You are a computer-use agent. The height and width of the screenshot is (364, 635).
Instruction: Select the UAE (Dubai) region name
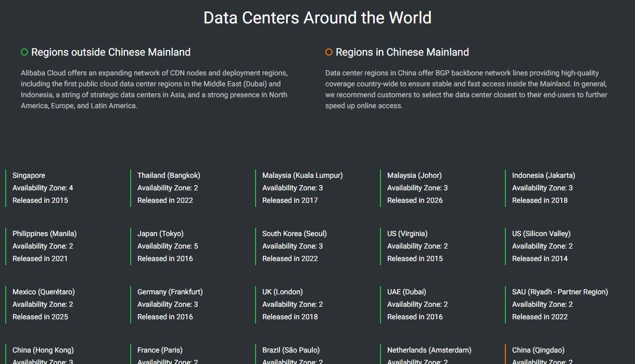click(x=407, y=292)
